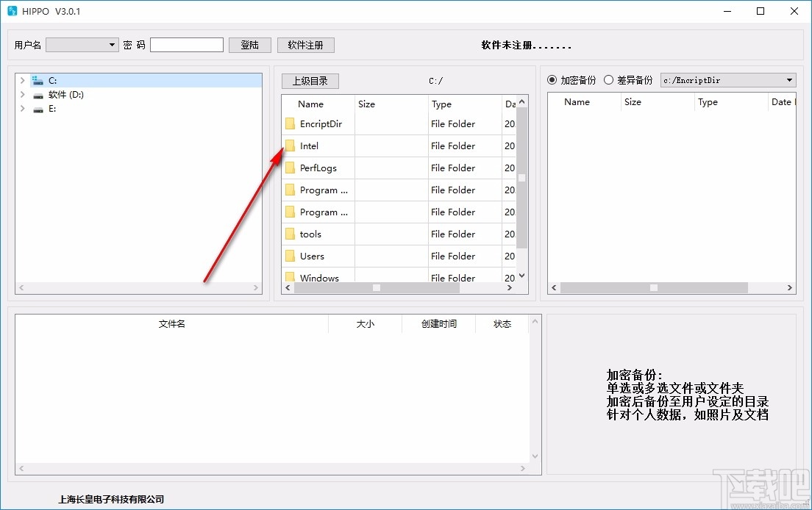Click the PerfLogs folder icon
This screenshot has width=812, height=510.
click(x=290, y=168)
